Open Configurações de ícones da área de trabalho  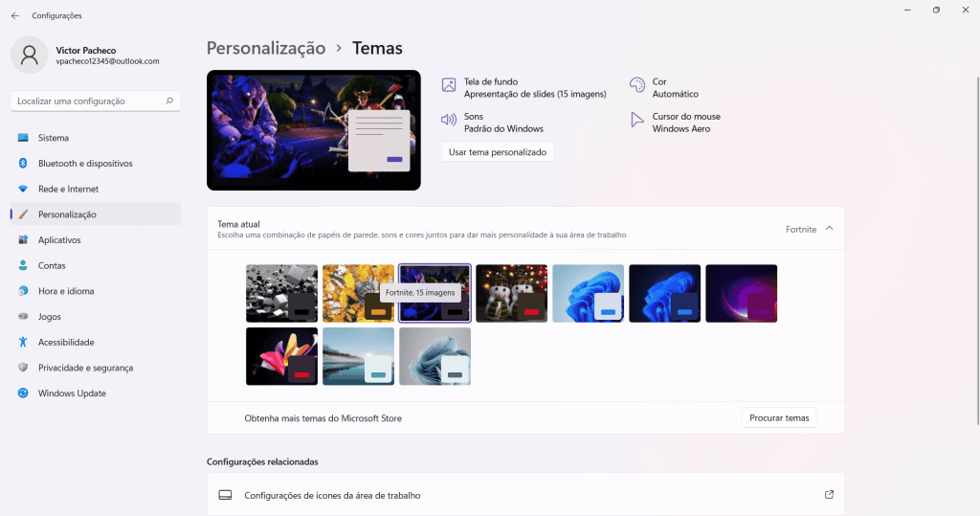pos(525,495)
